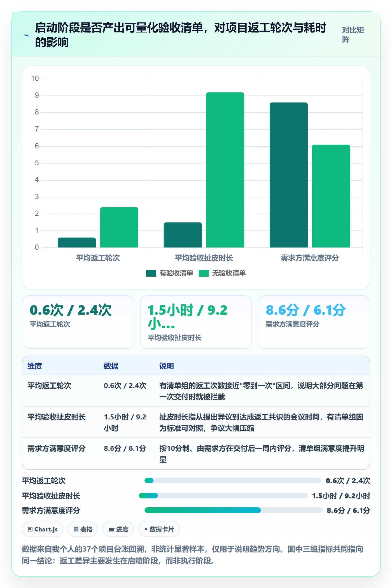Click the 有验收清单 bar for 平均验收扯皮时长
Viewport: 392px width, 588px height.
pyautogui.click(x=183, y=235)
